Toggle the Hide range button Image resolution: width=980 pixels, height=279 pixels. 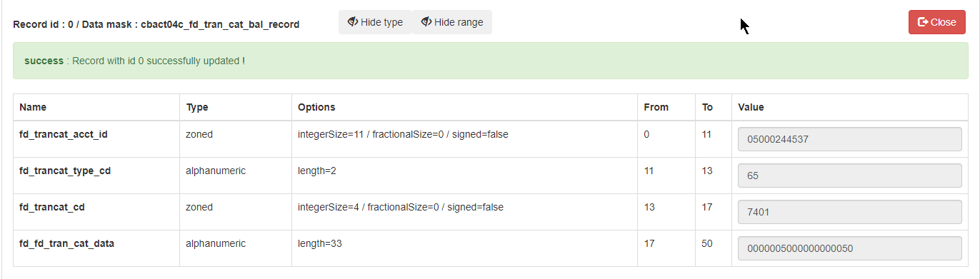pyautogui.click(x=452, y=22)
